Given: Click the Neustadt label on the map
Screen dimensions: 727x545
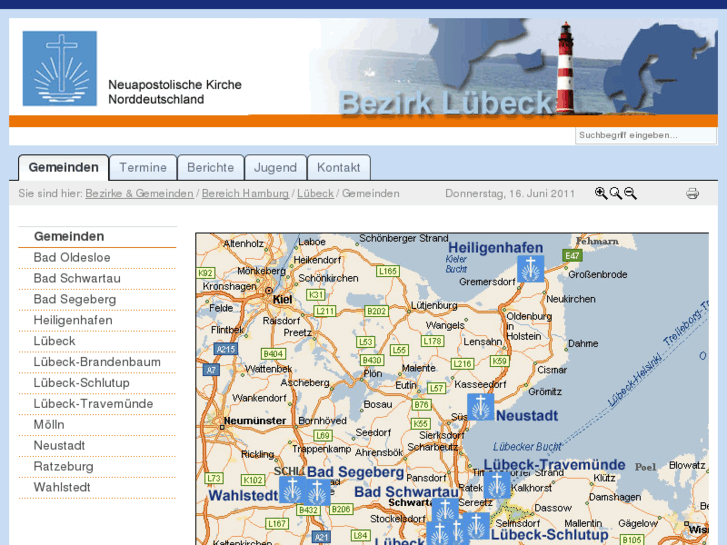Looking at the screenshot, I should coord(527,416).
